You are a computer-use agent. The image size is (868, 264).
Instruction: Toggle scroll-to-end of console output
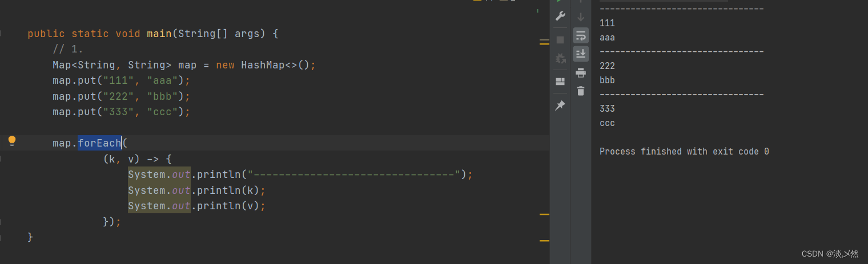pos(581,54)
